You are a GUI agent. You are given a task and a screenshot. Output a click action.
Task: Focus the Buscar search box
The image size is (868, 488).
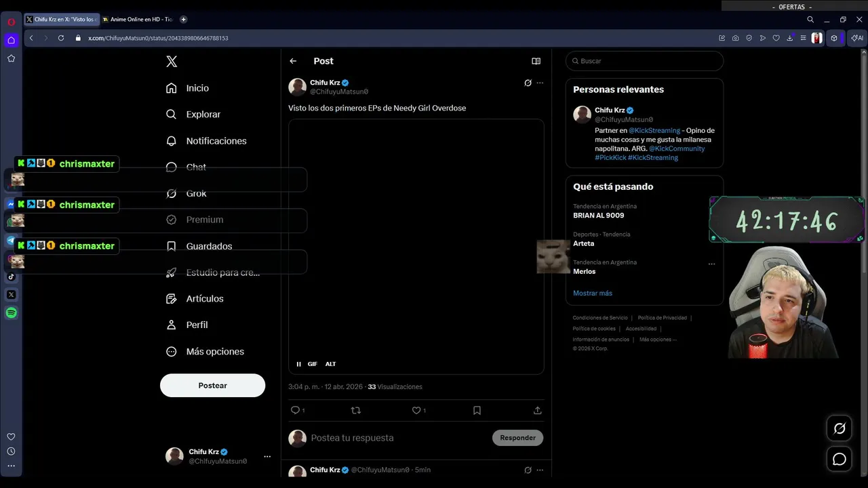point(644,61)
